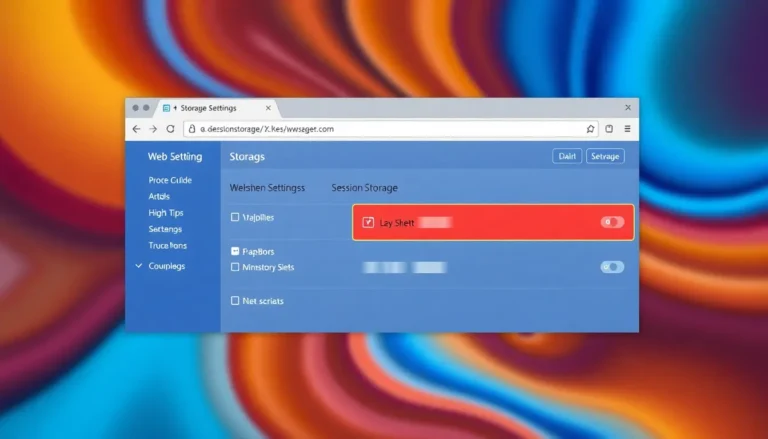Bookmark the page with the star icon

(590, 129)
